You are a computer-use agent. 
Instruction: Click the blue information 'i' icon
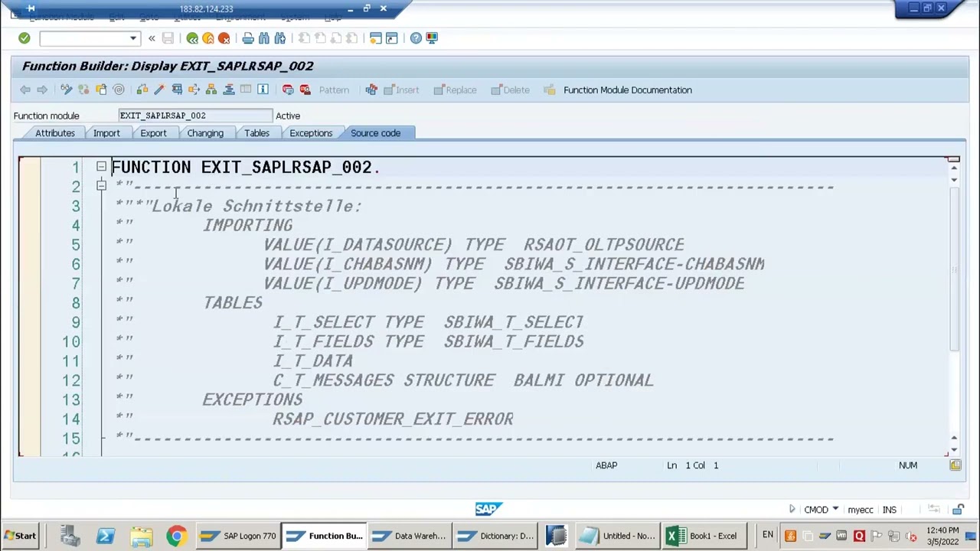click(x=263, y=90)
